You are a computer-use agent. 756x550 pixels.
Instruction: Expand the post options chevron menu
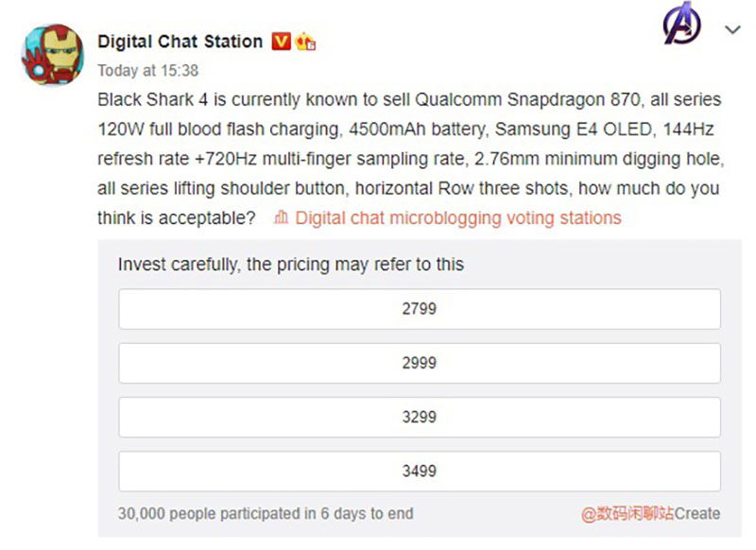click(x=732, y=30)
